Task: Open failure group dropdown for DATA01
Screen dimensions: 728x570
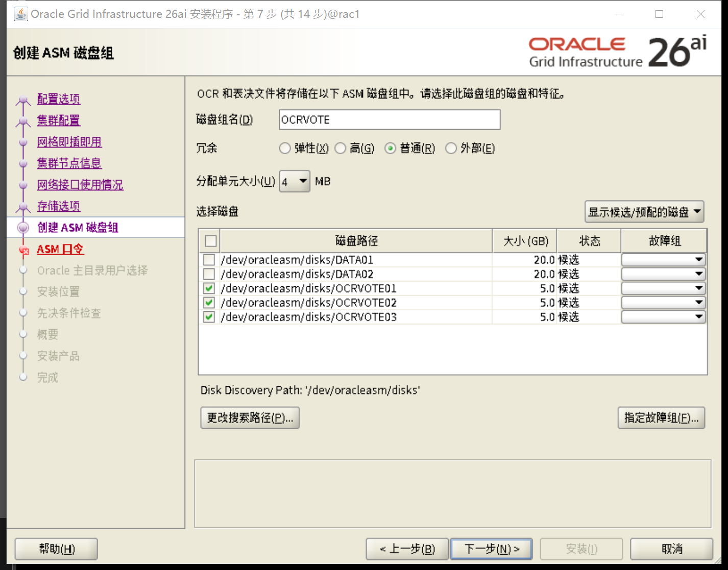Action: coord(664,260)
